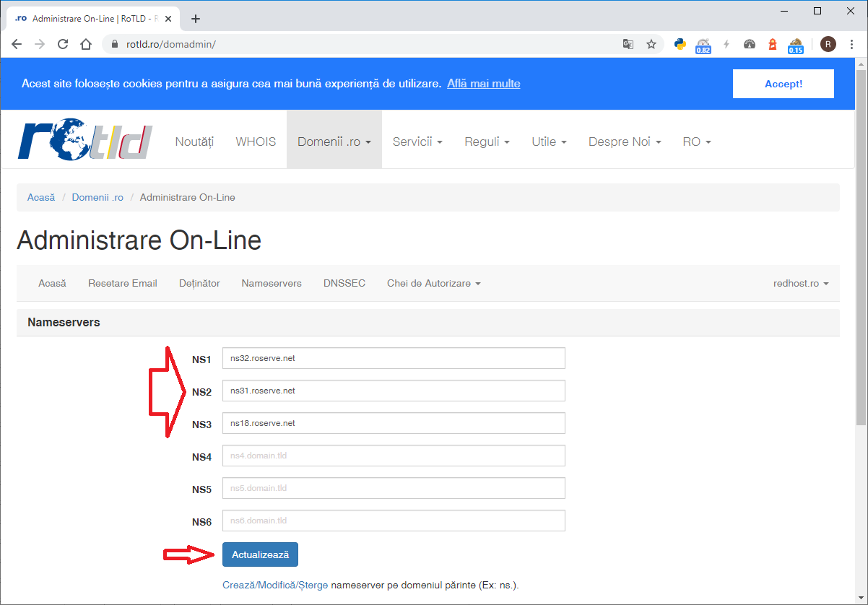
Task: Open a new browser tab
Action: point(195,19)
